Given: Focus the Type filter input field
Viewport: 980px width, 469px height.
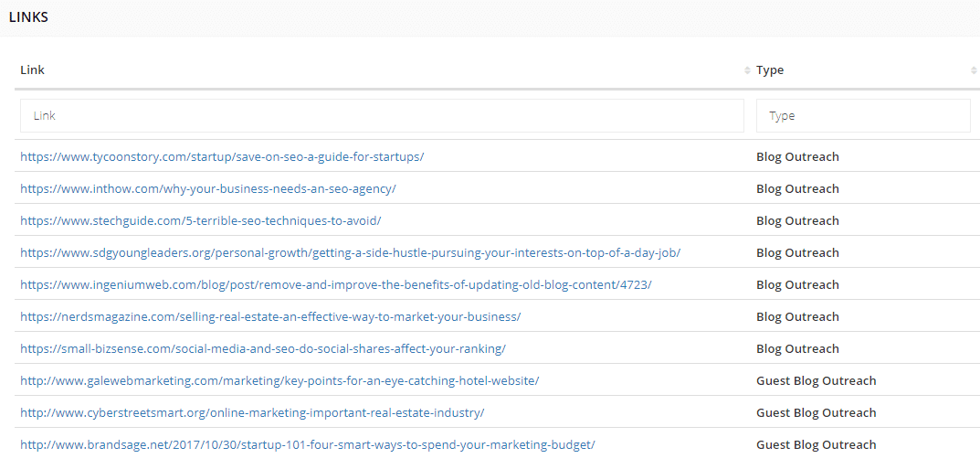Looking at the screenshot, I should [862, 116].
